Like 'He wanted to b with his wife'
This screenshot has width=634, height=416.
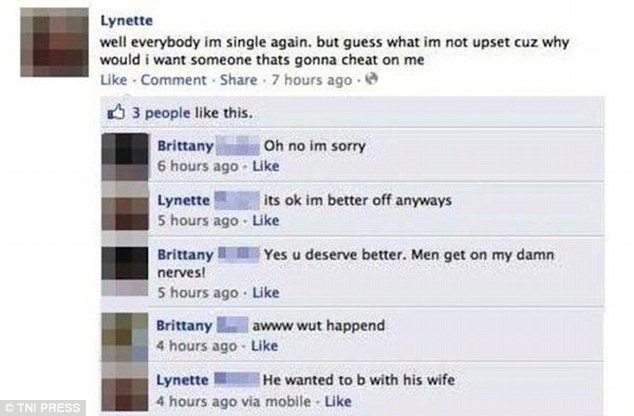(338, 401)
